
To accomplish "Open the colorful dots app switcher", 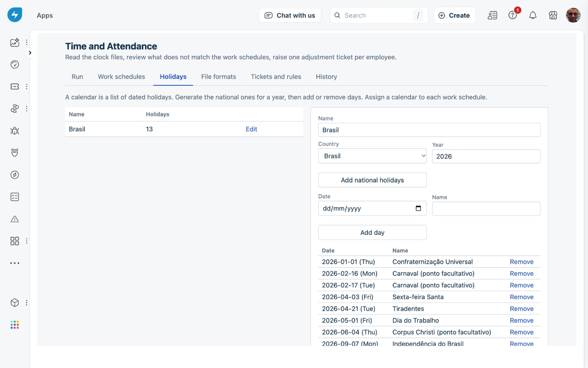I will 15,325.
